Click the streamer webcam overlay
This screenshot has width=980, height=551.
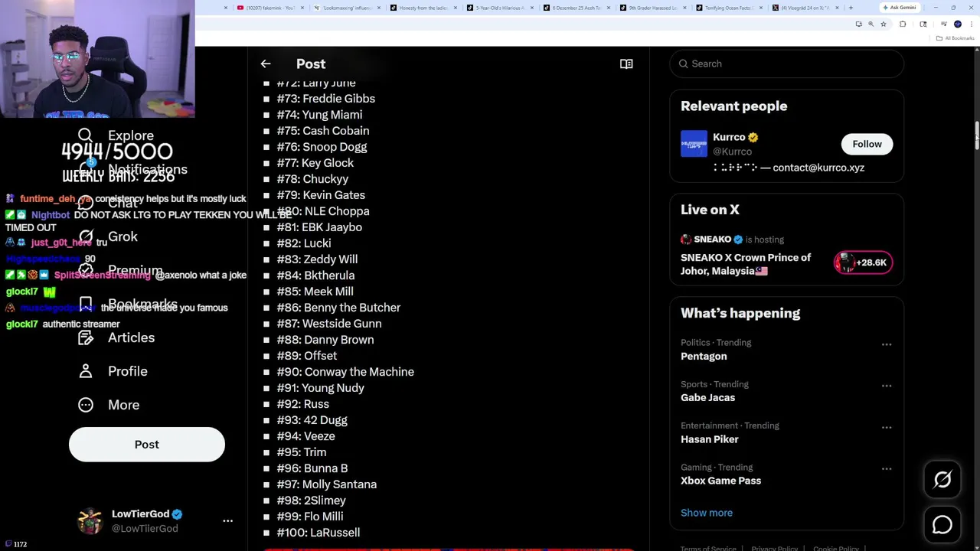97,59
